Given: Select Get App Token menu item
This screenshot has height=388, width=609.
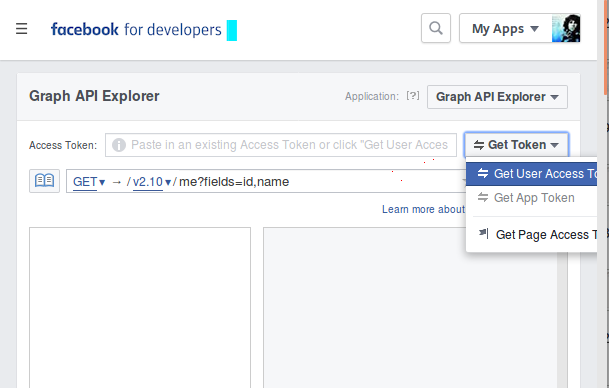Looking at the screenshot, I should tap(531, 198).
